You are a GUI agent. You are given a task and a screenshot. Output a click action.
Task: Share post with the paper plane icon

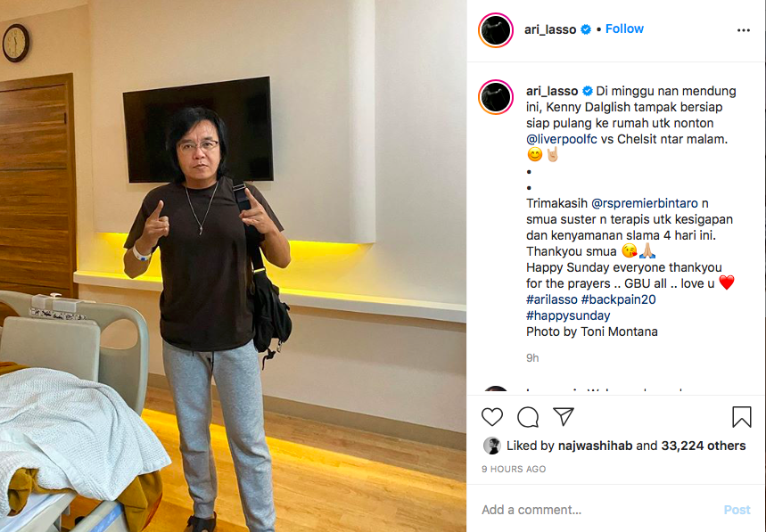(x=564, y=416)
